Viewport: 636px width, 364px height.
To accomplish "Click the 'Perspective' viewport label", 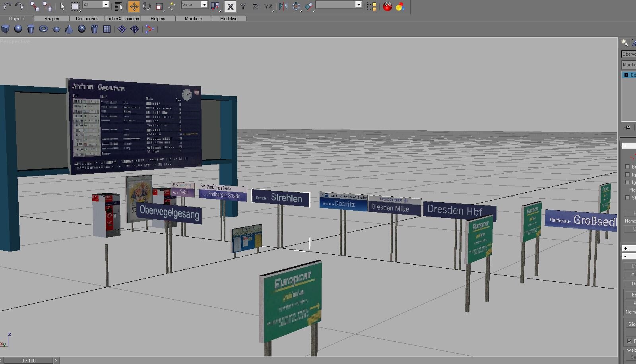I will 15,41.
